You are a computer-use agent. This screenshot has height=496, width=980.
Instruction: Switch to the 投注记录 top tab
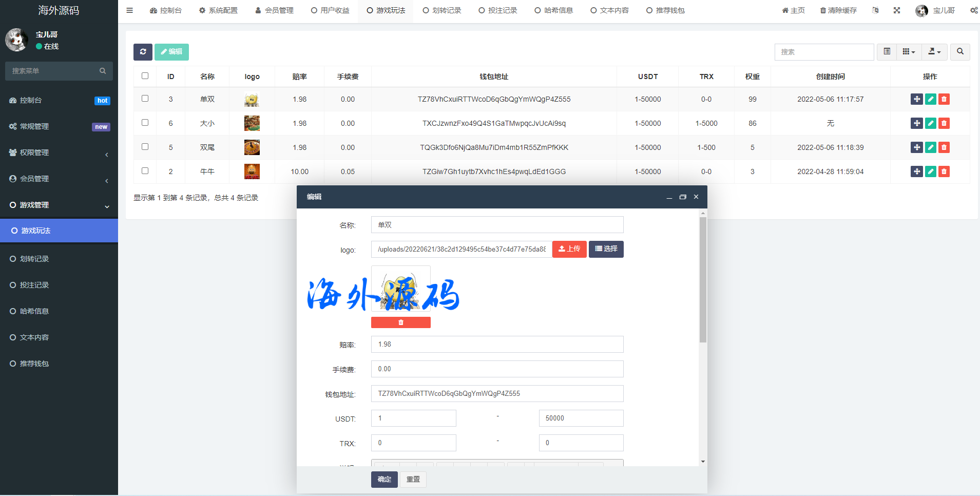pos(497,10)
